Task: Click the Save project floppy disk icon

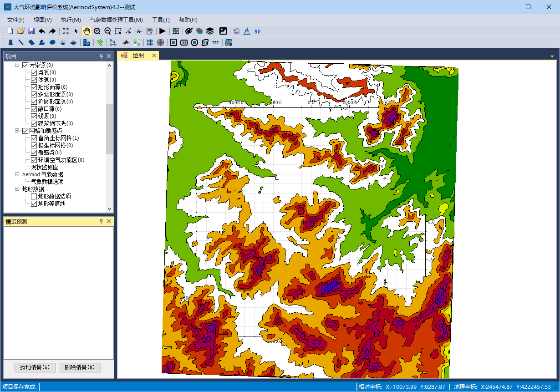Action: 31,31
